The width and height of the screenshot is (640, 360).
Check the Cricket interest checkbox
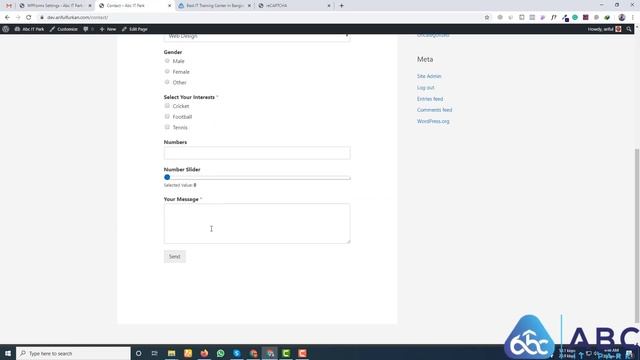click(x=167, y=106)
